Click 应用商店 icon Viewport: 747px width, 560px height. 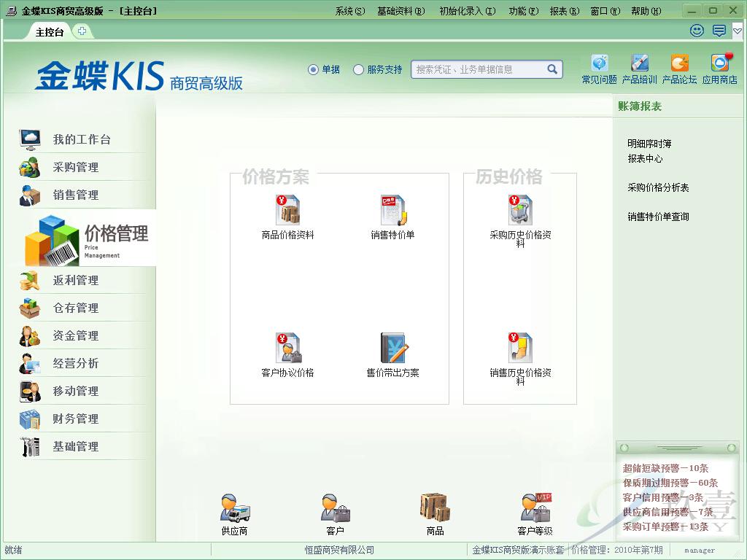click(720, 63)
